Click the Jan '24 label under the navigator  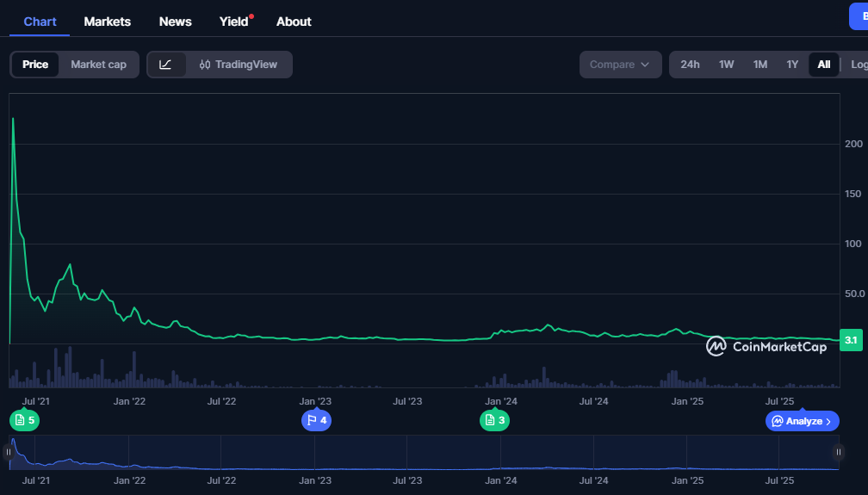click(501, 480)
